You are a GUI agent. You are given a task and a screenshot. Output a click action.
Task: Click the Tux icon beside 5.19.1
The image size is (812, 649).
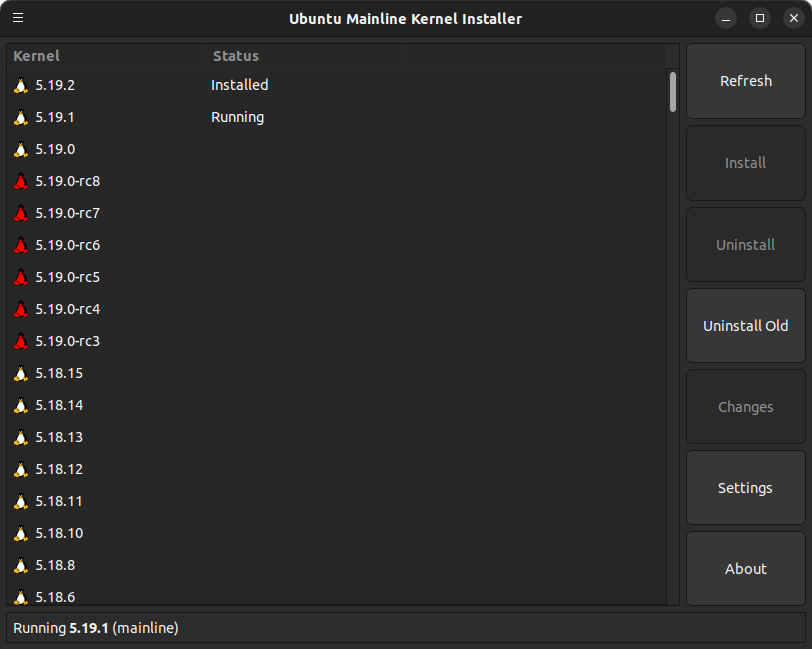[21, 117]
